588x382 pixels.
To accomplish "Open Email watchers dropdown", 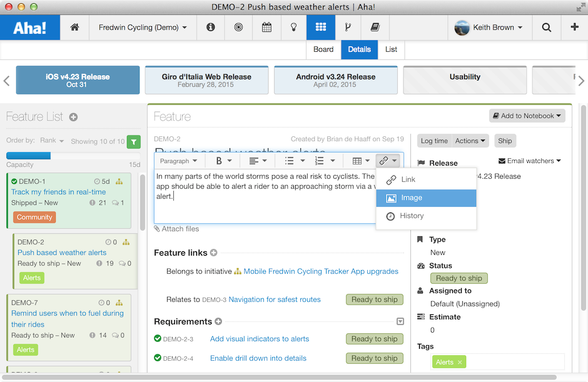I will point(529,161).
